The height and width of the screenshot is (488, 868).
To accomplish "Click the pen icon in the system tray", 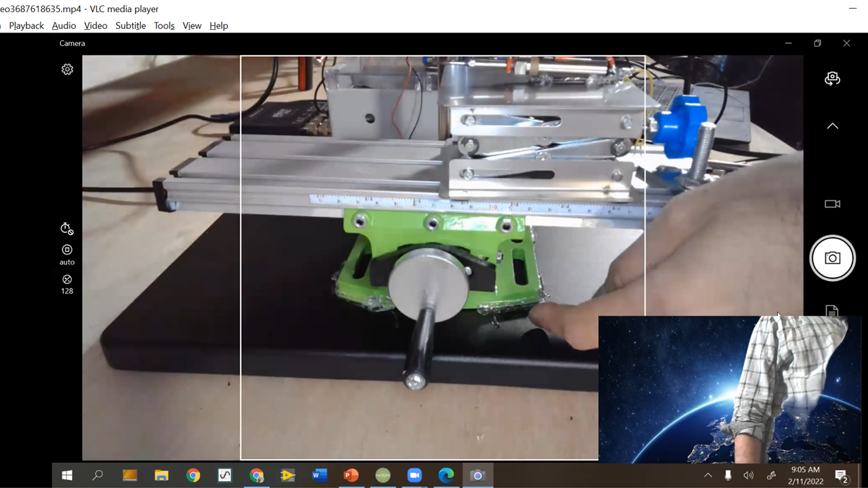I will 771,476.
